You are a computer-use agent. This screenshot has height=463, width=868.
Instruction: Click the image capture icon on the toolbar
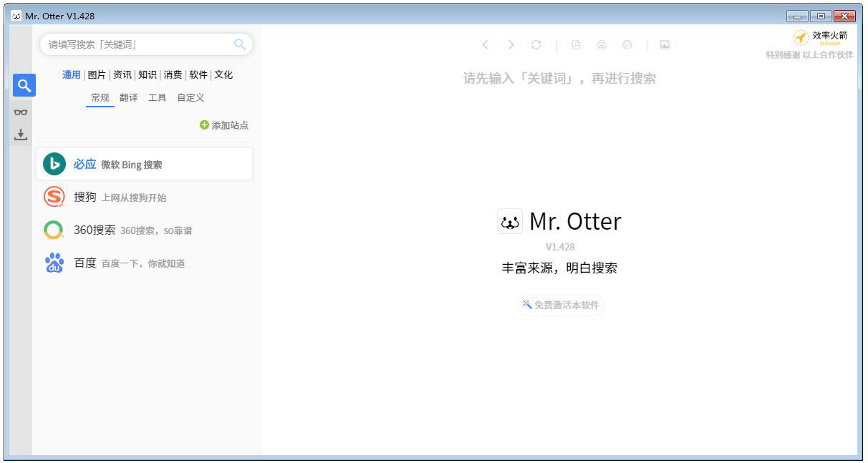click(x=665, y=44)
